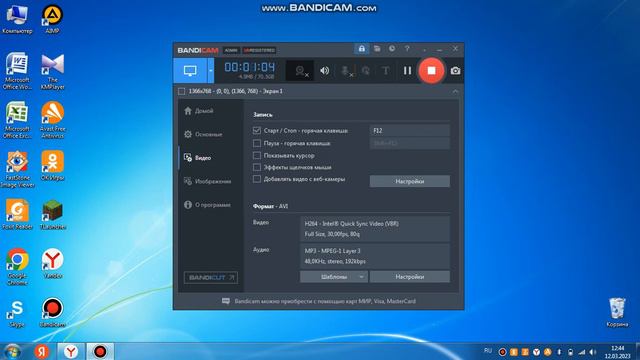Open the Minecraft launcher block icon
640x360 pixels.
click(x=52, y=214)
